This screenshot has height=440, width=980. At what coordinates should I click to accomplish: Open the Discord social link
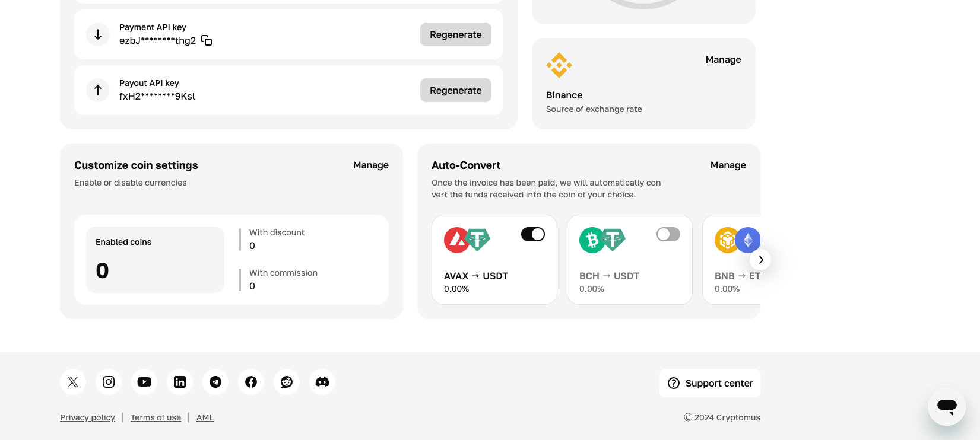(322, 382)
